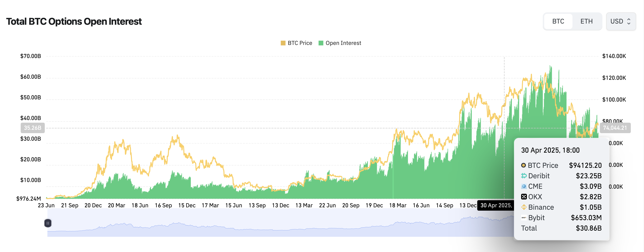The width and height of the screenshot is (644, 252).
Task: Click the Bybit logo icon
Action: (524, 218)
